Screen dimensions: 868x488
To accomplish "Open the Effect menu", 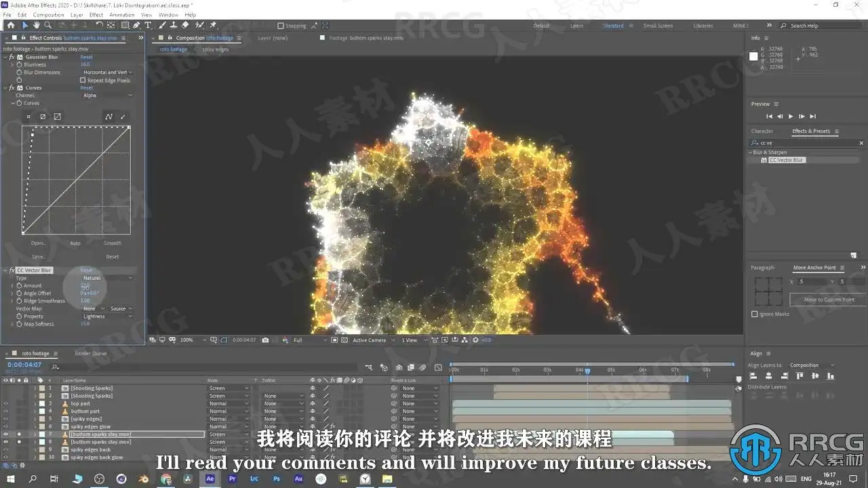I will tap(96, 14).
